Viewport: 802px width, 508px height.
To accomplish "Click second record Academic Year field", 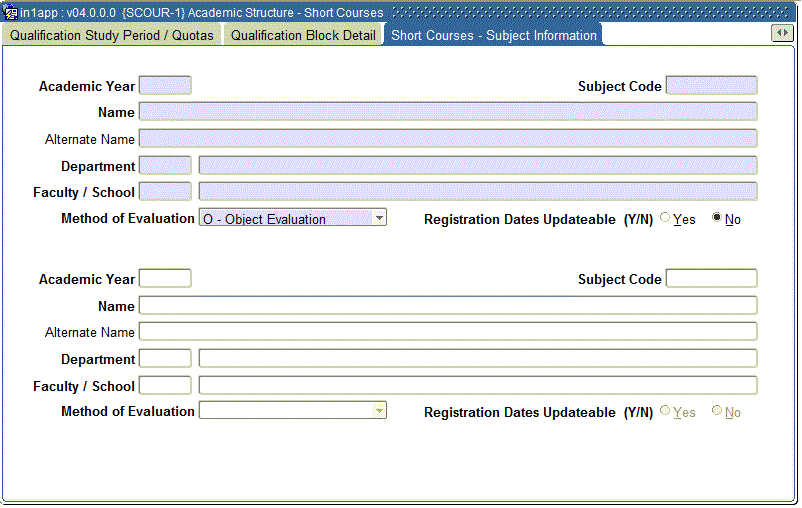I will (x=165, y=279).
